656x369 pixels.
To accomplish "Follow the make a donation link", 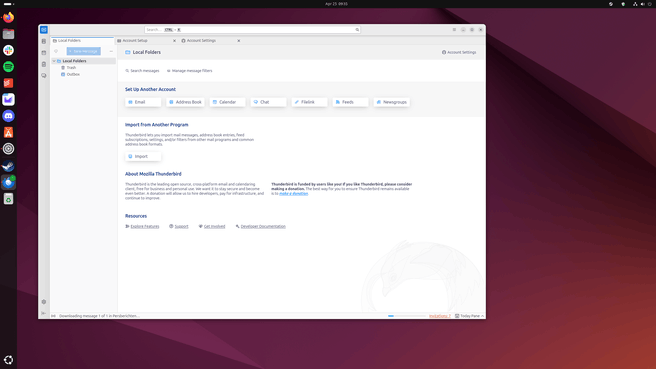I will (x=294, y=194).
